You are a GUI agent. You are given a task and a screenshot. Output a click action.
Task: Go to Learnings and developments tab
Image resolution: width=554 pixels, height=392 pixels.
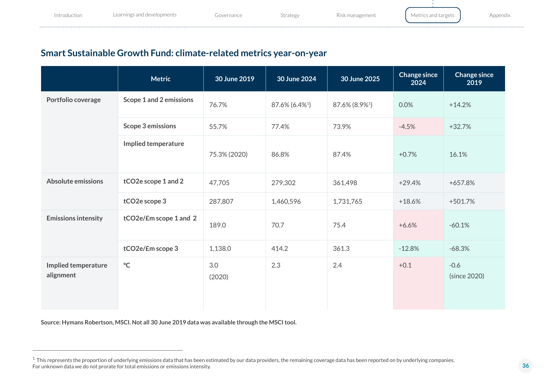click(145, 15)
